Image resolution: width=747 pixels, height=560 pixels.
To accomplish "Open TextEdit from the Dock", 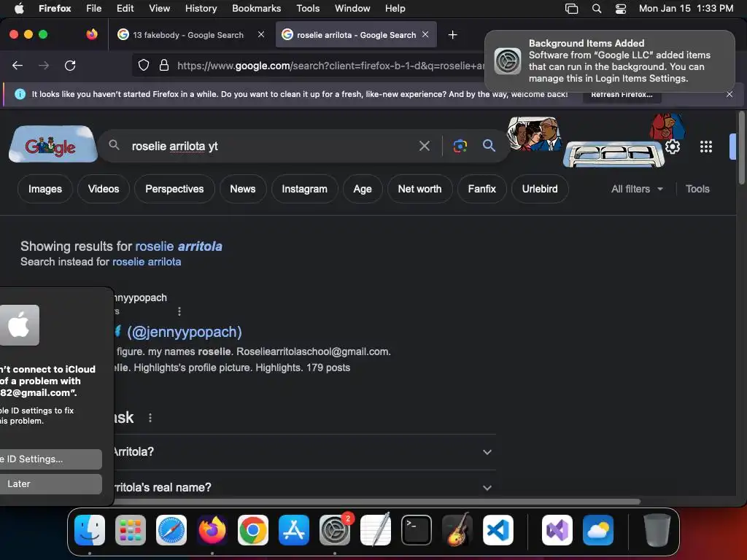I will (x=376, y=530).
